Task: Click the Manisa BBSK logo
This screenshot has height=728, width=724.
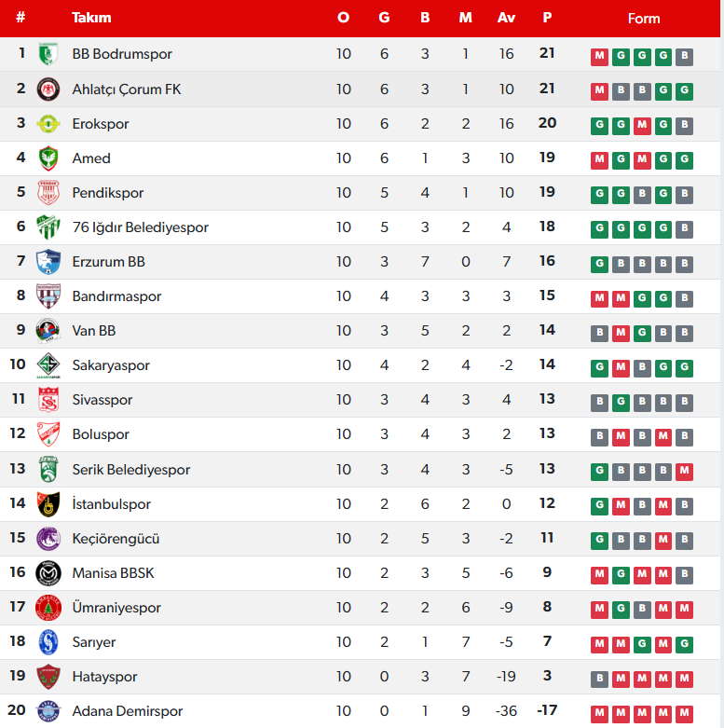Action: coord(48,573)
